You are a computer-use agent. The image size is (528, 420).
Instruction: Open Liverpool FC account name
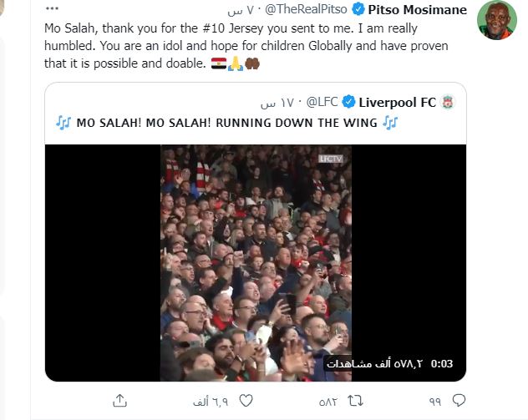398,103
